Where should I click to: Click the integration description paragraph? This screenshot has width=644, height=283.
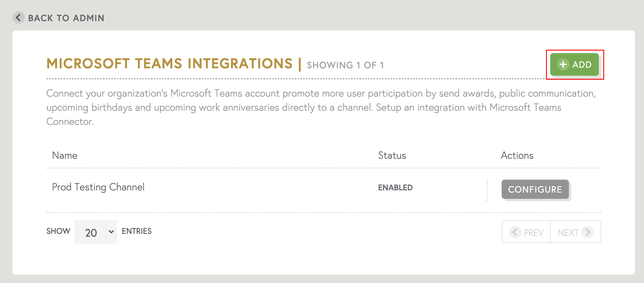point(321,107)
